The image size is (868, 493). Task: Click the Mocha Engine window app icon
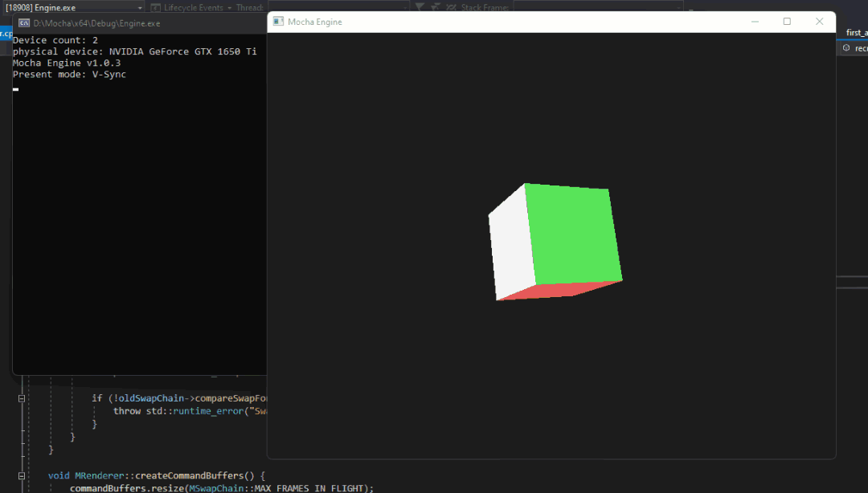pos(278,22)
